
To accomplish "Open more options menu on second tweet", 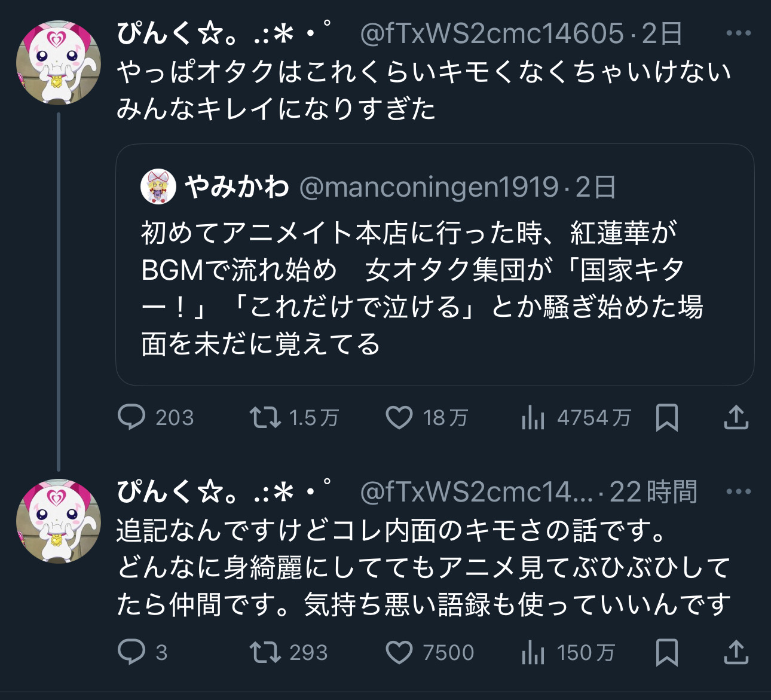I will (x=738, y=492).
